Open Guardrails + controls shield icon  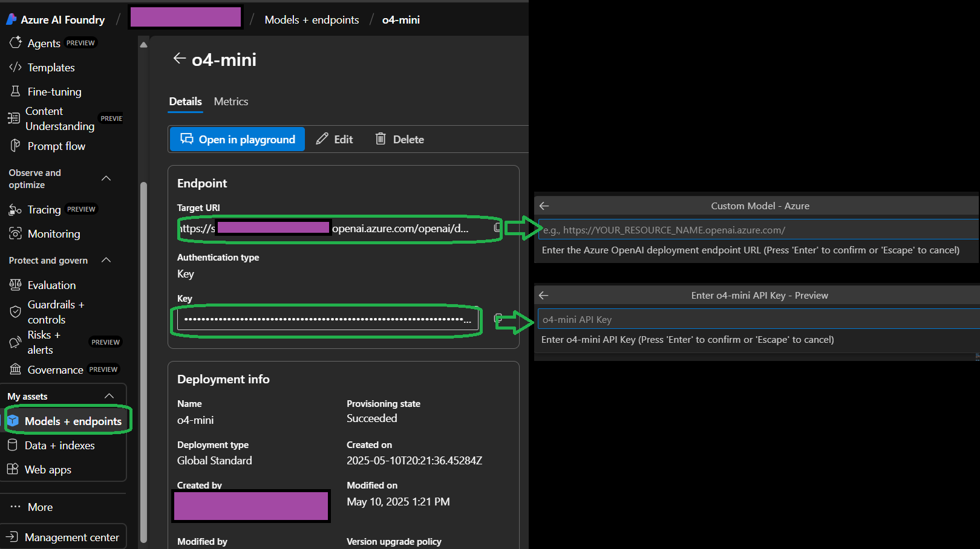pos(15,312)
